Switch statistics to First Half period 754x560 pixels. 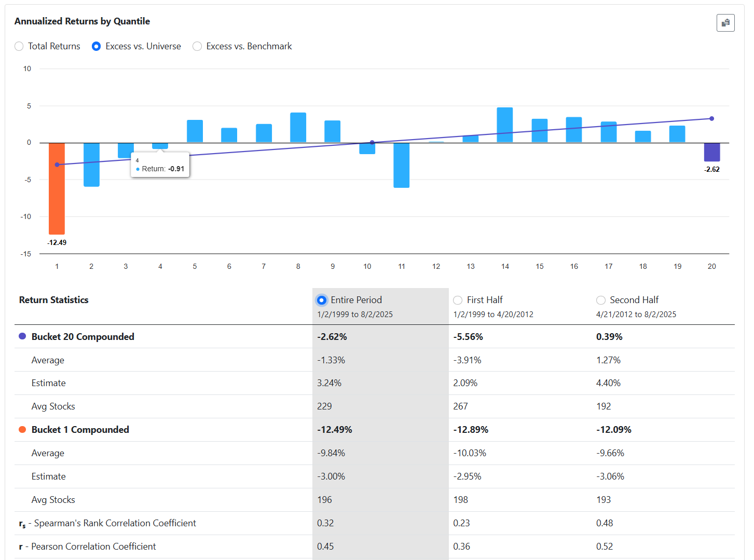pos(458,300)
